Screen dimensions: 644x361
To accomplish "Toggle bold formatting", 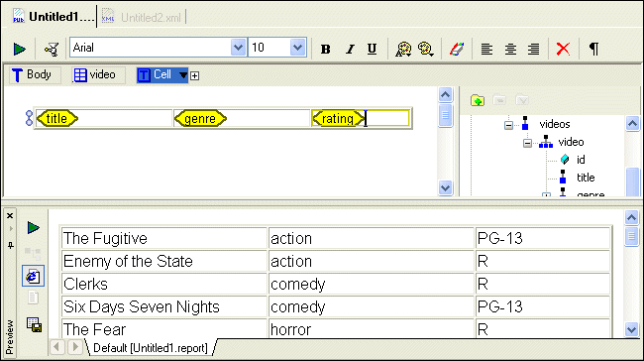I will (325, 49).
